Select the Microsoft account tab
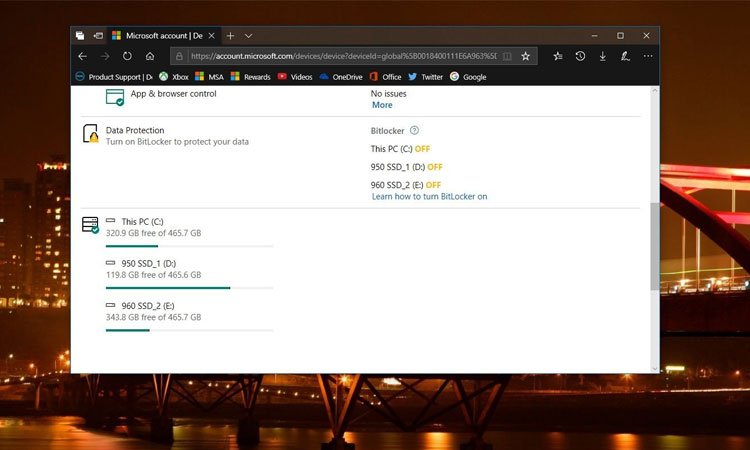This screenshot has height=450, width=750. 160,35
